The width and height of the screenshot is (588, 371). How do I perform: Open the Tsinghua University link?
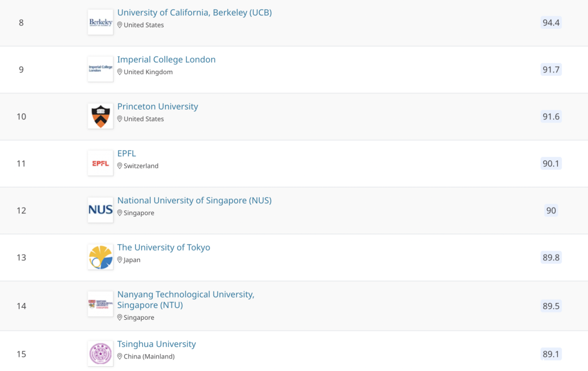[x=156, y=344]
